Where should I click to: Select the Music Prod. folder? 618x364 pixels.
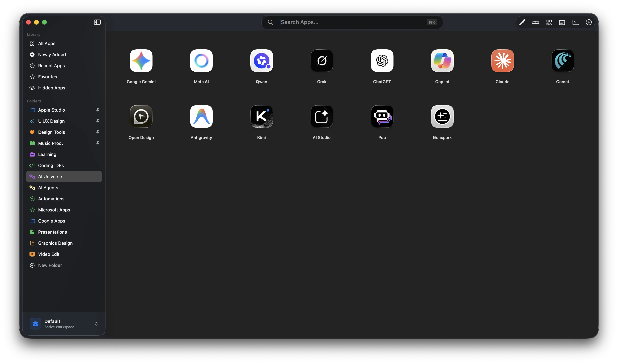point(64,143)
